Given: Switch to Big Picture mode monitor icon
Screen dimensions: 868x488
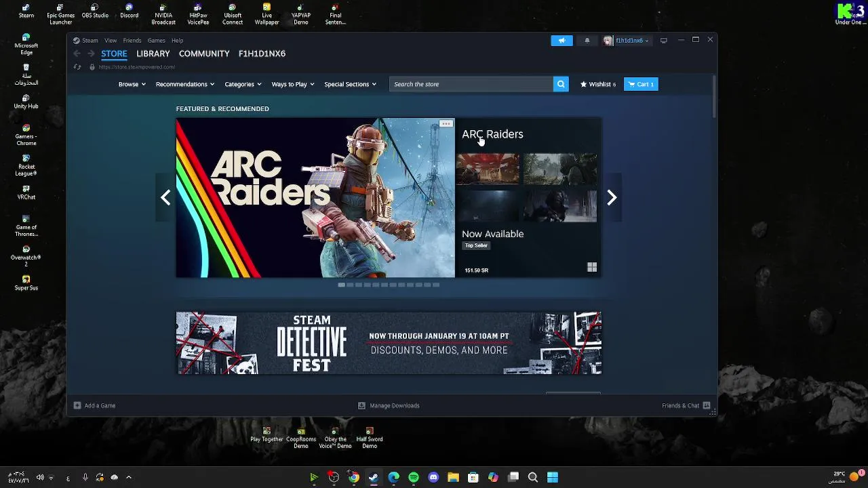Looking at the screenshot, I should coord(664,41).
